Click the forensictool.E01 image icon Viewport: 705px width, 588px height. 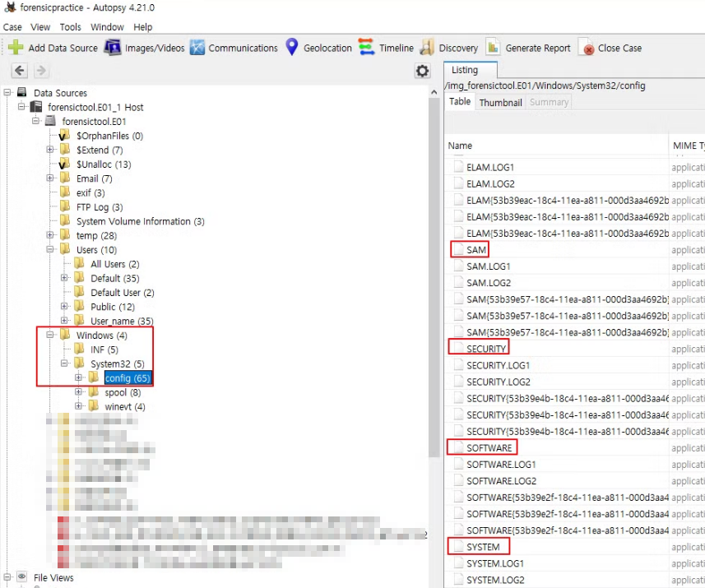[x=50, y=121]
